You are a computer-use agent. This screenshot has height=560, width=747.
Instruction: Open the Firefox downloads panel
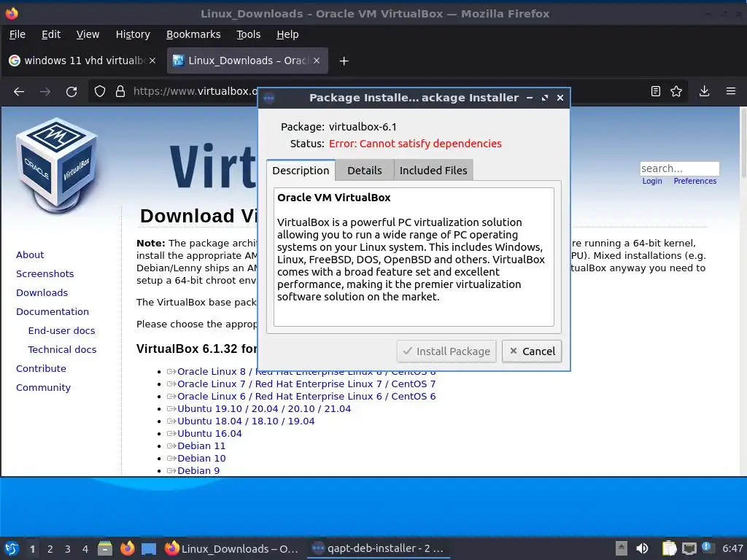(704, 91)
